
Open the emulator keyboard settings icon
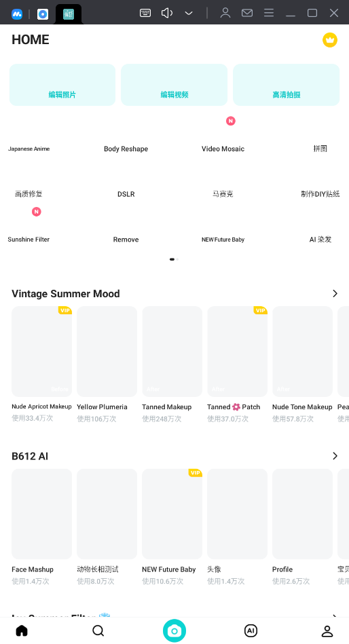tap(145, 13)
